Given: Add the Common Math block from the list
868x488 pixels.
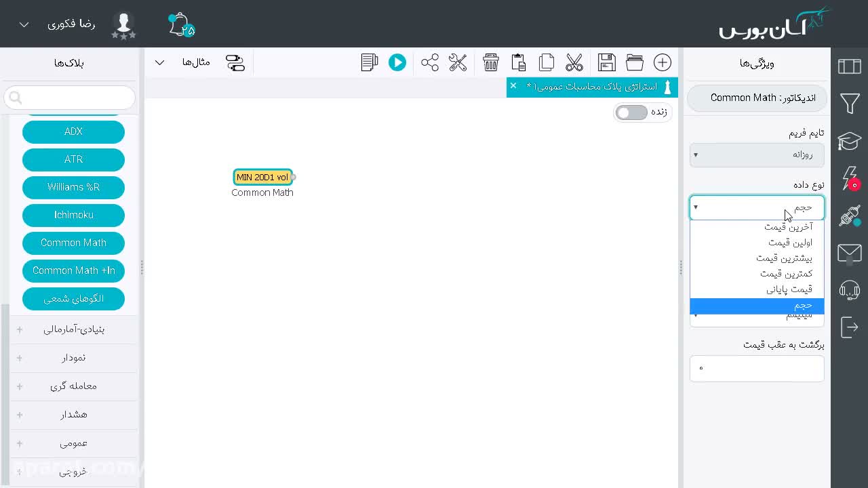Looking at the screenshot, I should click(73, 243).
